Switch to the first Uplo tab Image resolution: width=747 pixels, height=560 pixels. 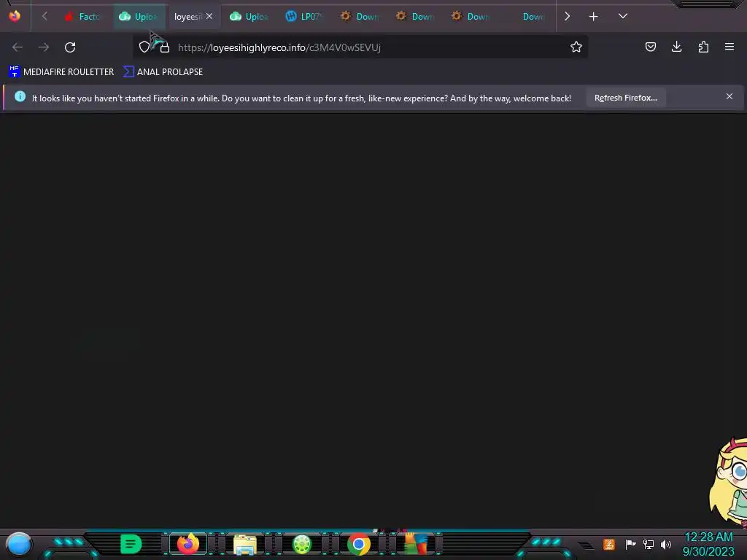coord(139,17)
